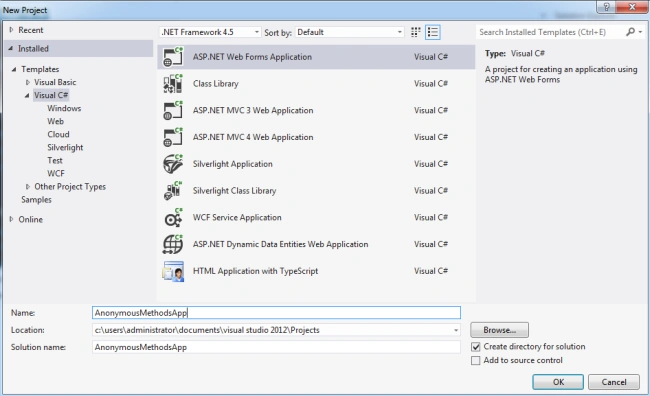The width and height of the screenshot is (650, 396).
Task: Select Silverlight category in tree
Action: tap(65, 147)
